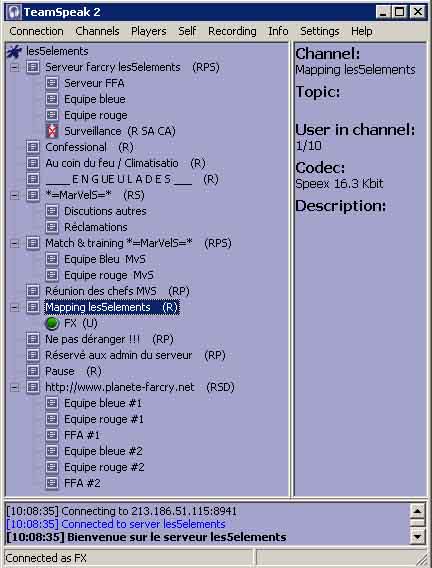
Task: Select the Equipe bleue #1 channel
Action: (x=103, y=403)
